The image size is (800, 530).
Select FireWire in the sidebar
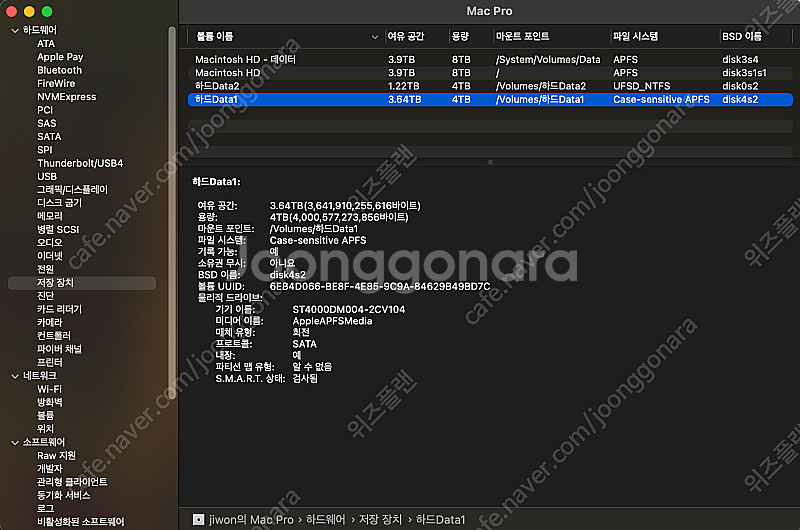(x=56, y=84)
